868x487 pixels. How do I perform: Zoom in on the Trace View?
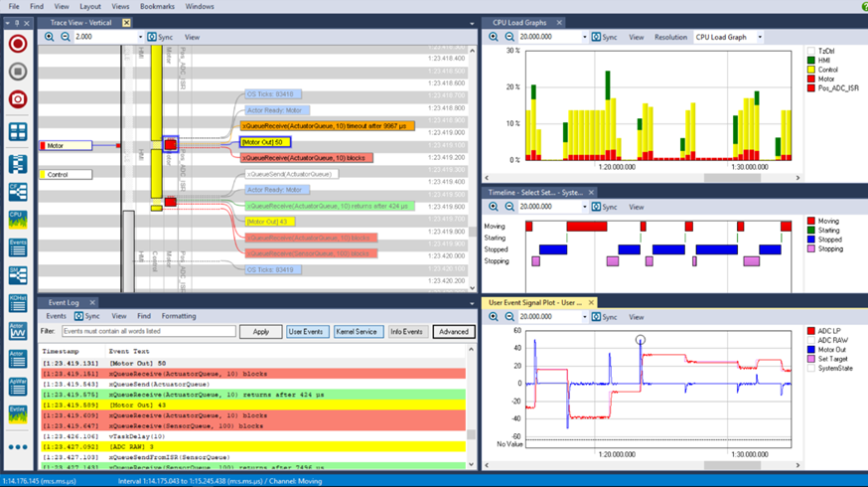(49, 37)
